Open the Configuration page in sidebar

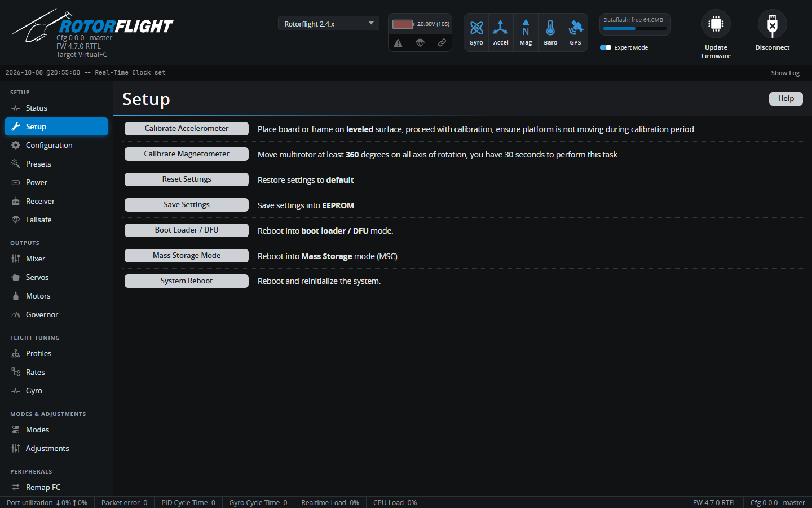[x=56, y=145]
